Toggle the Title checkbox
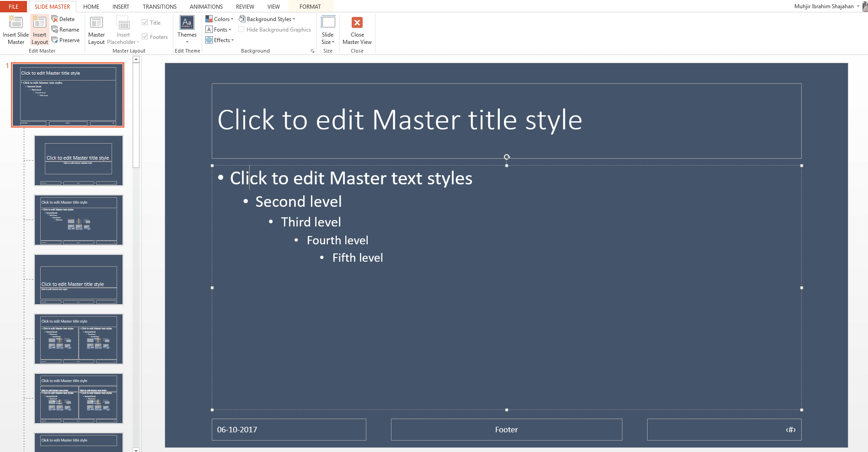This screenshot has height=452, width=868. pyautogui.click(x=145, y=22)
